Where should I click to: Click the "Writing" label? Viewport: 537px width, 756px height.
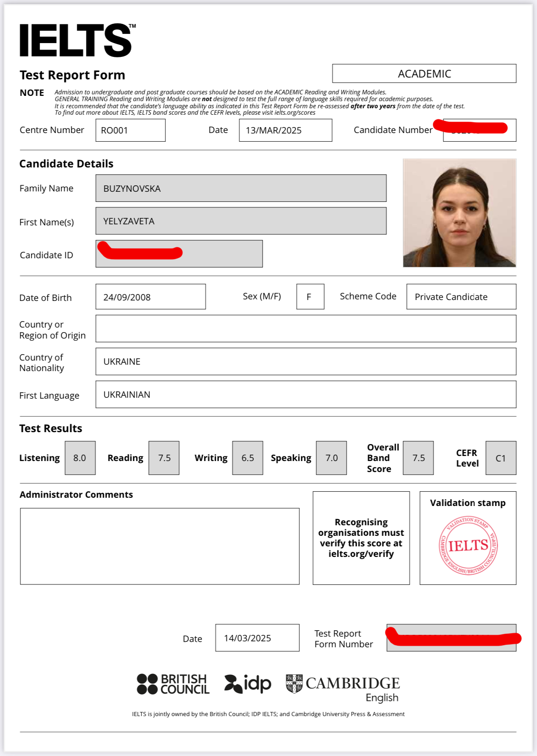[211, 458]
